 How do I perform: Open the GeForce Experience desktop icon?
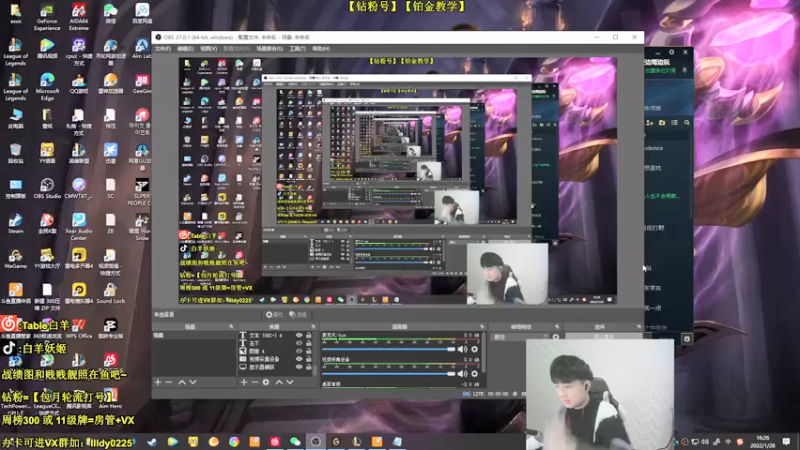[x=47, y=17]
